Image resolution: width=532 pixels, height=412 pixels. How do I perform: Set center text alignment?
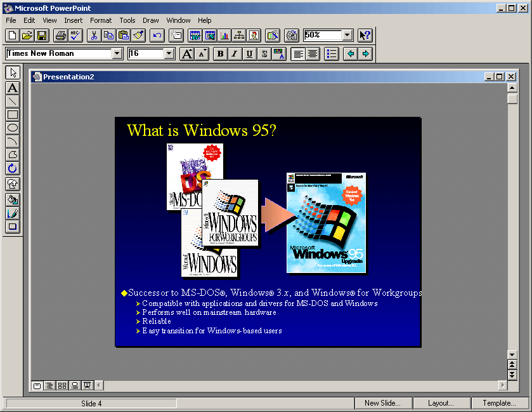click(313, 54)
